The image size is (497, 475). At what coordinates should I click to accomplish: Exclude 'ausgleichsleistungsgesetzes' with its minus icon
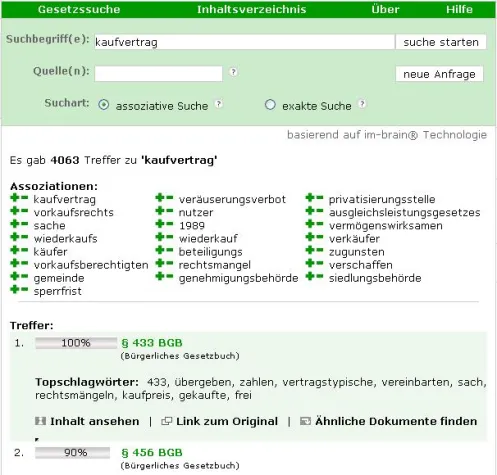pos(319,211)
